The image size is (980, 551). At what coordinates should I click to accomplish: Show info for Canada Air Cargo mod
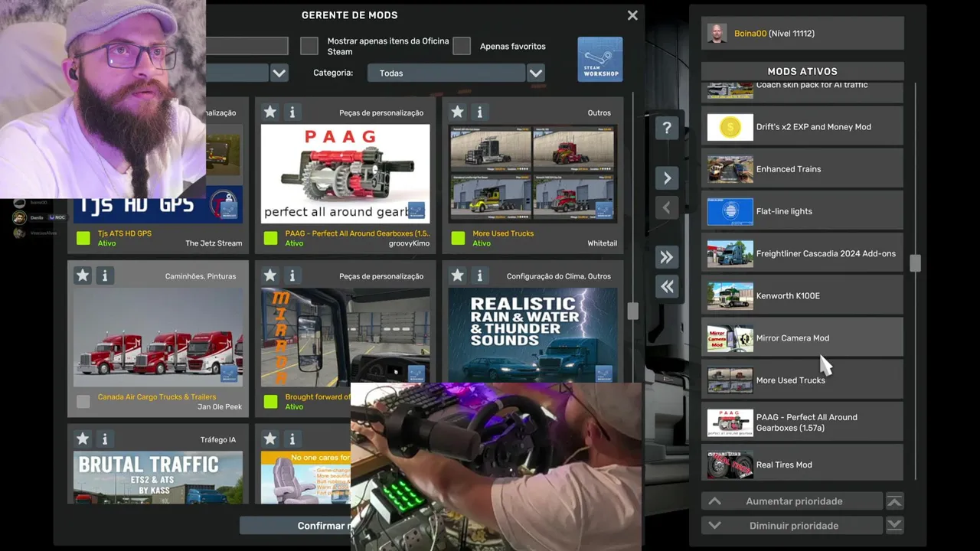click(105, 275)
